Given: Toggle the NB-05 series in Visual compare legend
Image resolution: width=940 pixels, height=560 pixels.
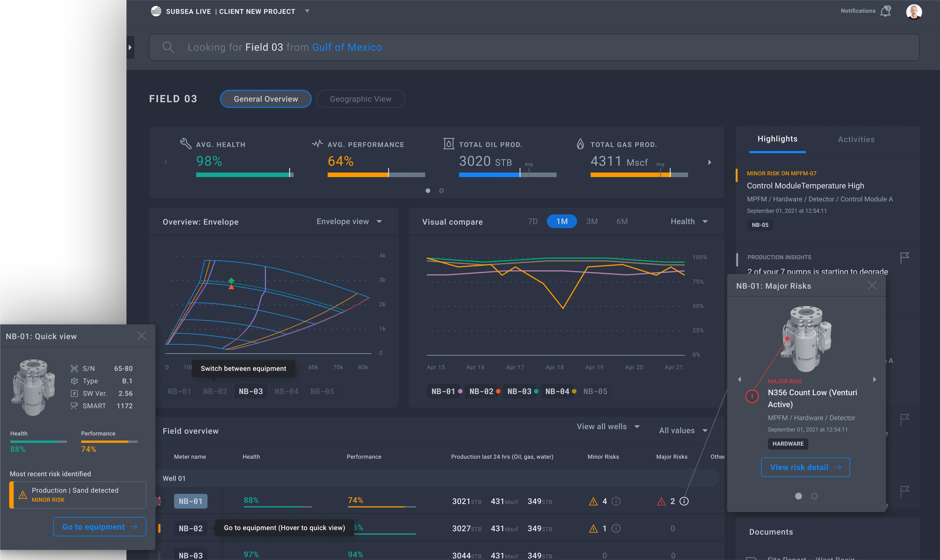Looking at the screenshot, I should tap(595, 391).
